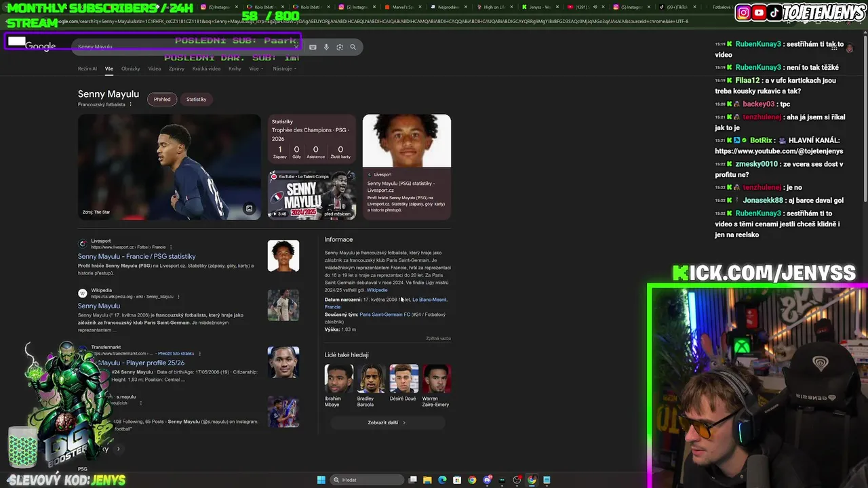Image resolution: width=868 pixels, height=488 pixels.
Task: Open the YouTube icon in stream overlay
Action: 759,12
